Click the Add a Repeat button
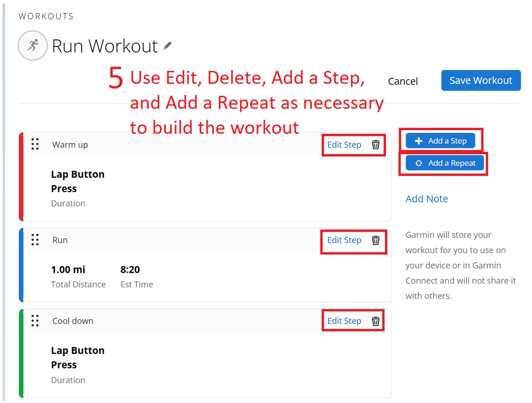Image resolution: width=532 pixels, height=403 pixels. coord(445,163)
